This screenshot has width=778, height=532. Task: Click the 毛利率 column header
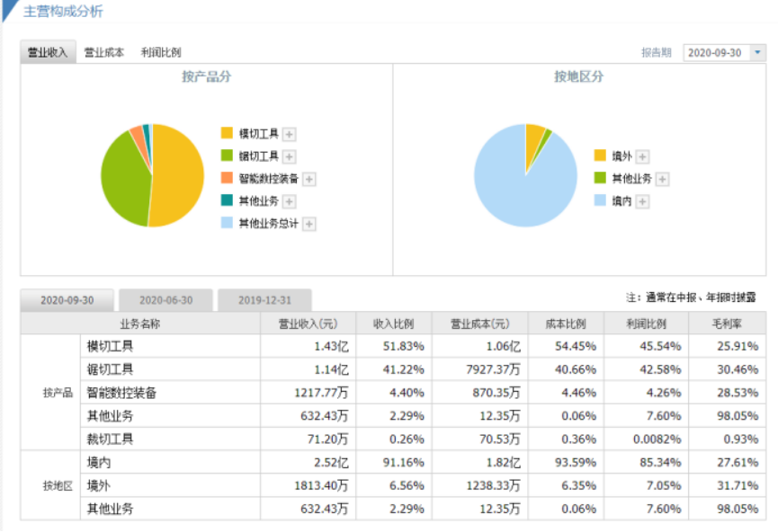point(727,324)
